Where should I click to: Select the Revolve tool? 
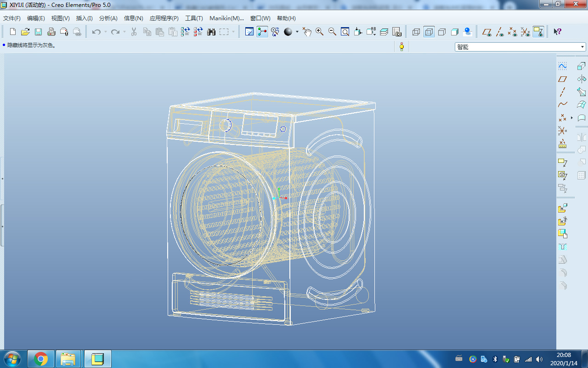click(x=582, y=79)
